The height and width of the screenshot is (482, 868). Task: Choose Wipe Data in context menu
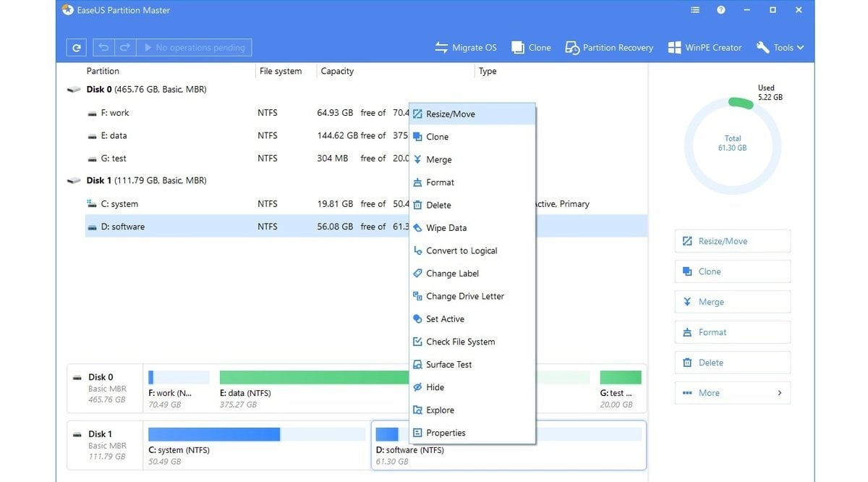point(472,228)
